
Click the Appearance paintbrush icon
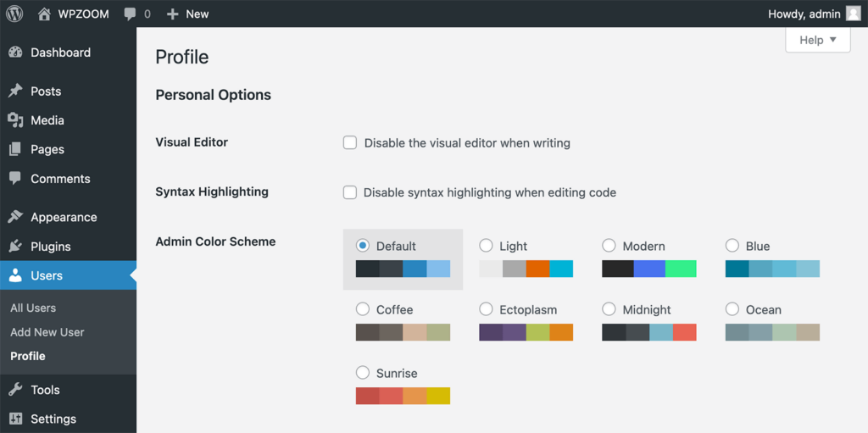click(15, 217)
